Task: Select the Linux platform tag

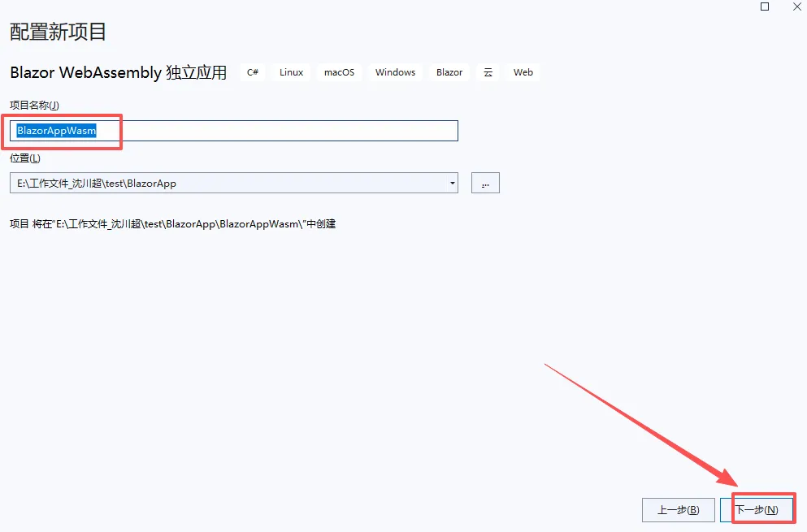Action: pyautogui.click(x=291, y=72)
